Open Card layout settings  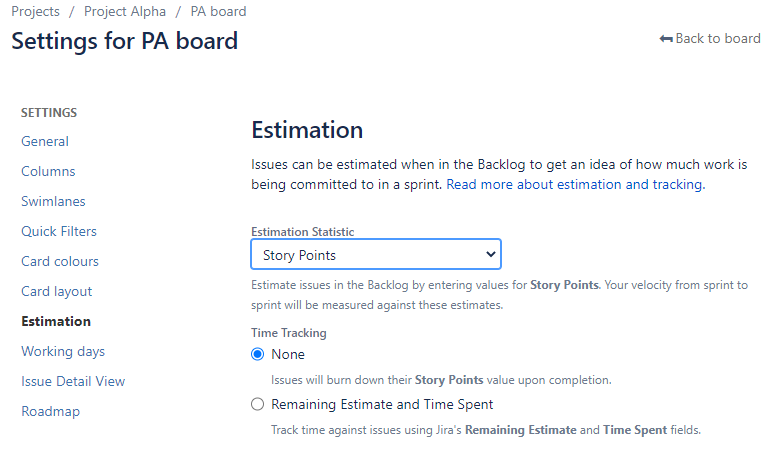coord(56,291)
